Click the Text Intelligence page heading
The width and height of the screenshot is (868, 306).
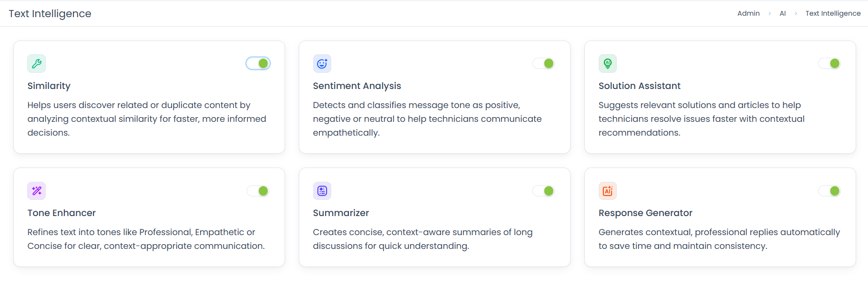click(x=50, y=13)
